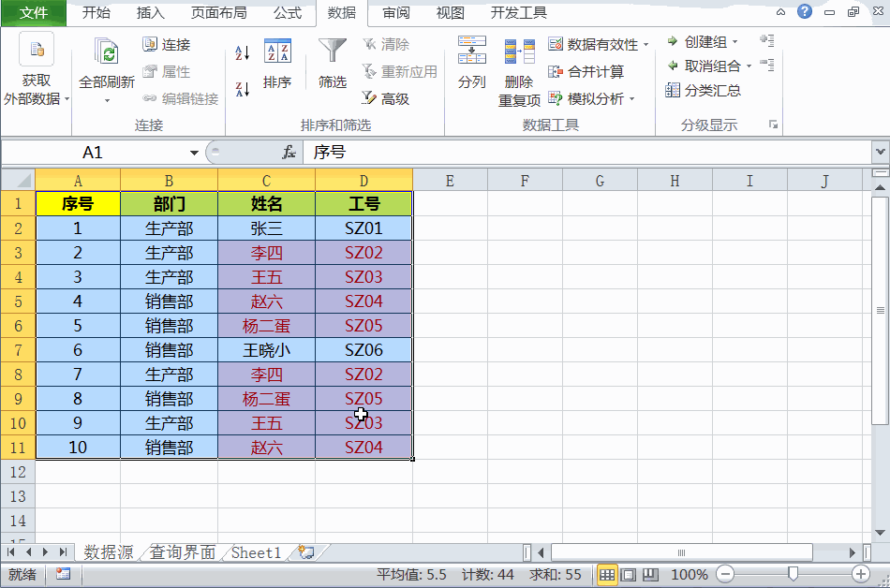Open the Sort dialog (排序)
This screenshot has height=588, width=890.
[x=277, y=64]
